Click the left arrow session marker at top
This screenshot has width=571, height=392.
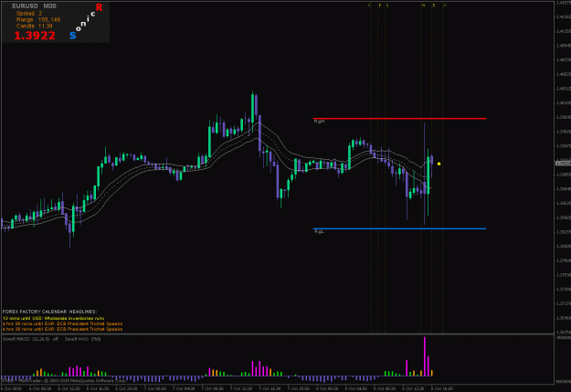tap(369, 5)
